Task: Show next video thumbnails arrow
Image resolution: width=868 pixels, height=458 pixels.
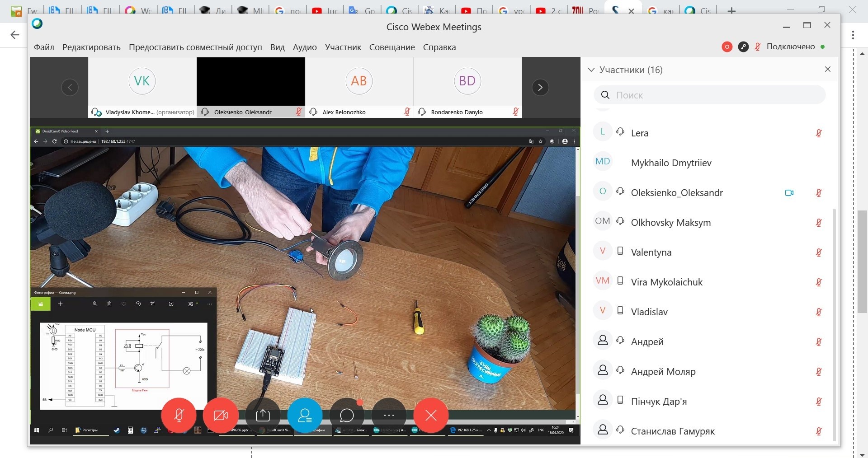Action: [540, 87]
